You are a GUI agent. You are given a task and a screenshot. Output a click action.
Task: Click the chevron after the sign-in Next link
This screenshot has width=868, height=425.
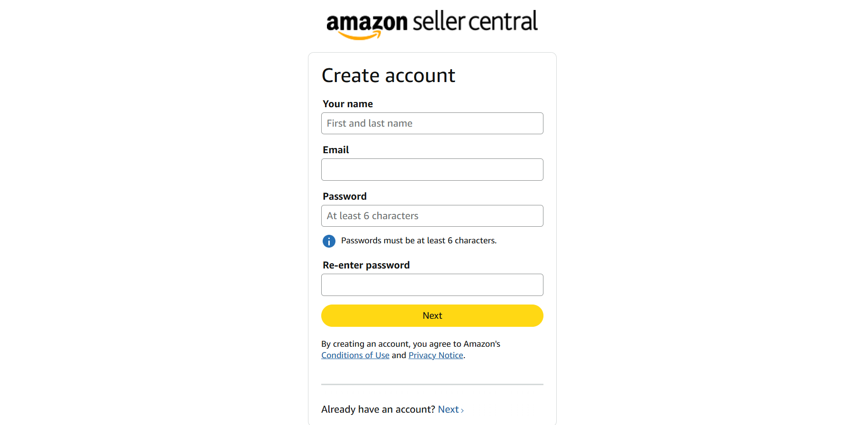click(462, 410)
